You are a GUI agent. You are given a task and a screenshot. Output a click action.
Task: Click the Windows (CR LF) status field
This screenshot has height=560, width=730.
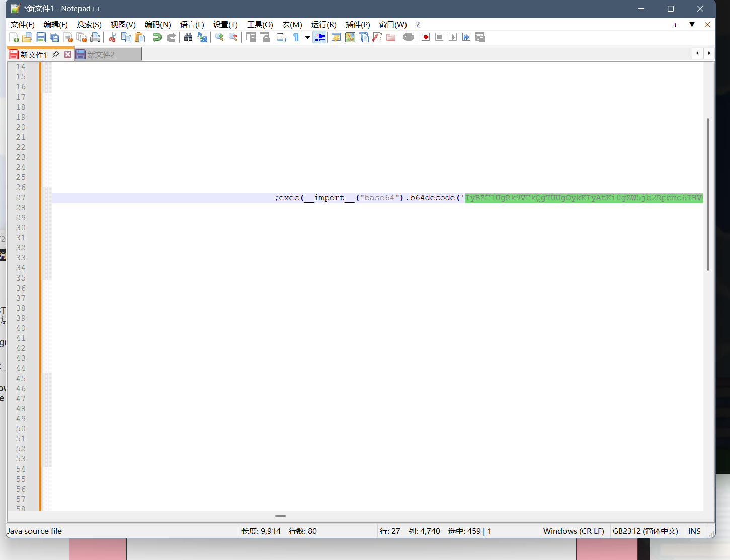[x=574, y=531]
